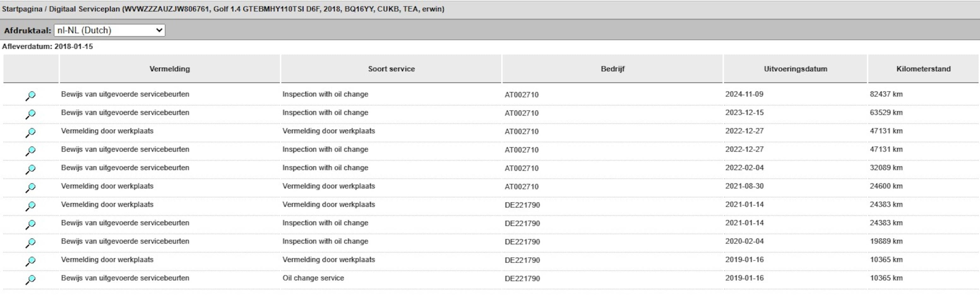Click Bewijs van uitgevoerde servicebeurten in 2020-02-04 row
The image size is (980, 303).
pos(125,241)
